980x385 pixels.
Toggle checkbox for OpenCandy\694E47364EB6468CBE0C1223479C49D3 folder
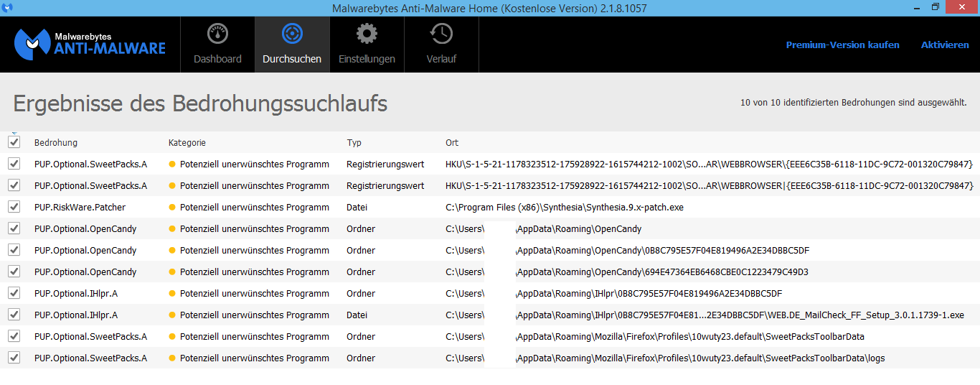coord(14,272)
